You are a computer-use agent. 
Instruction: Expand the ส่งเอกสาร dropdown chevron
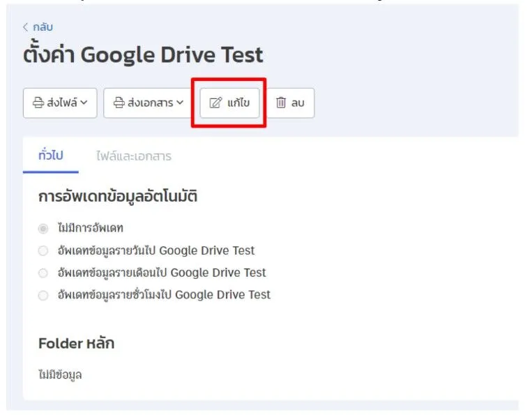click(179, 103)
